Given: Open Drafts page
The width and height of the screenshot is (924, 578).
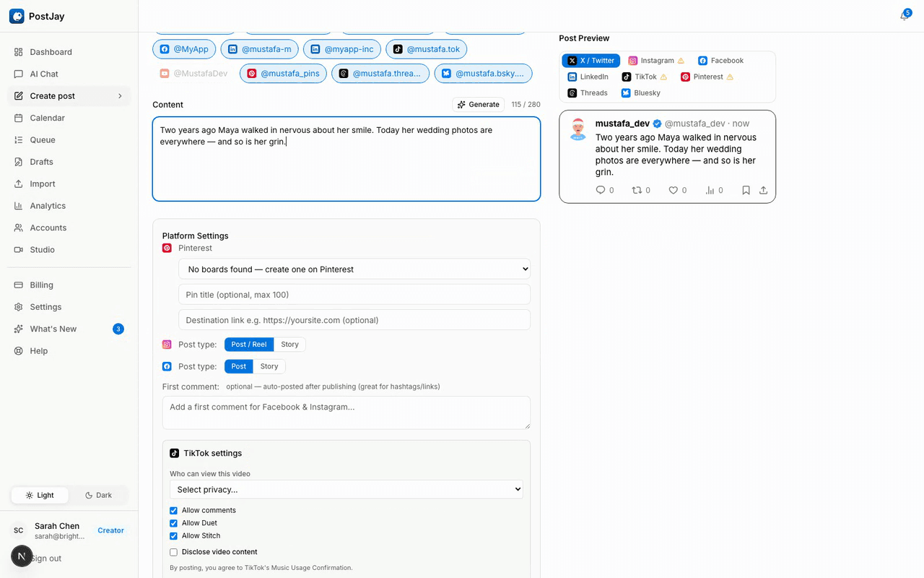Looking at the screenshot, I should click(69, 162).
